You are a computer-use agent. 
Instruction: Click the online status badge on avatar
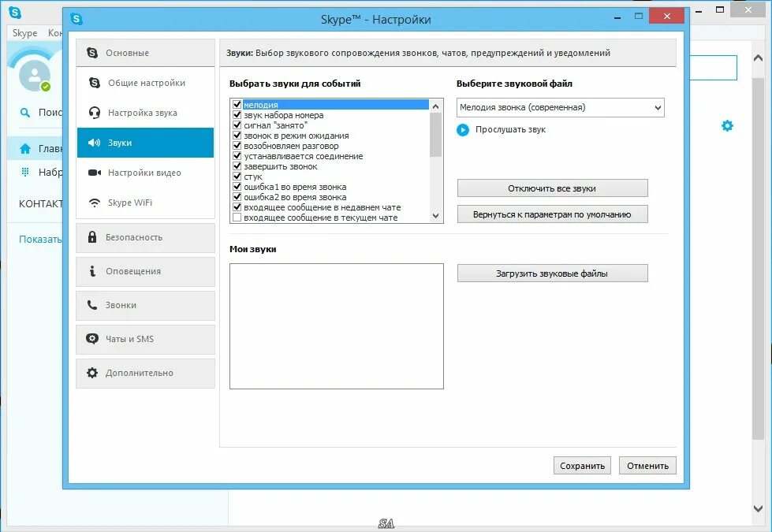tap(46, 87)
